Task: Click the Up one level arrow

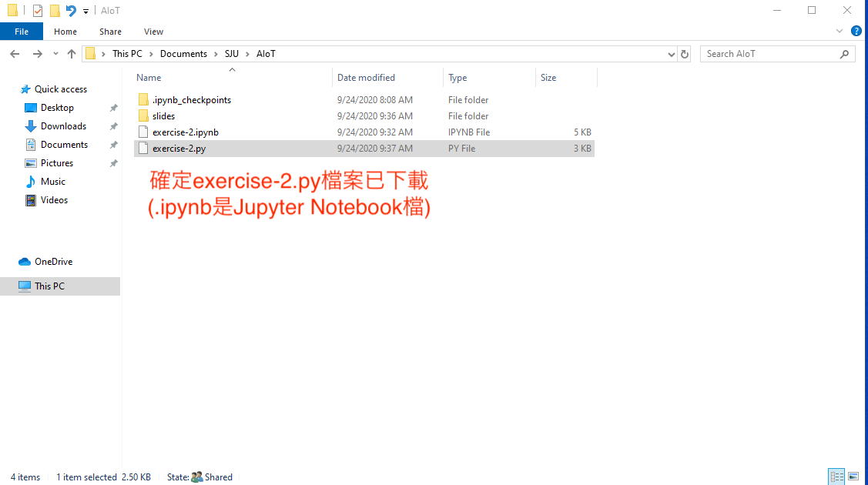Action: 72,54
